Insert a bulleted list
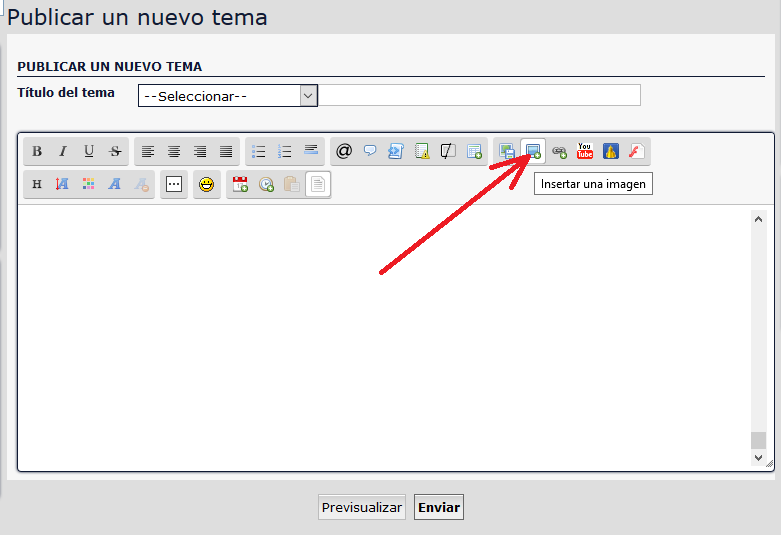The image size is (781, 535). (259, 151)
